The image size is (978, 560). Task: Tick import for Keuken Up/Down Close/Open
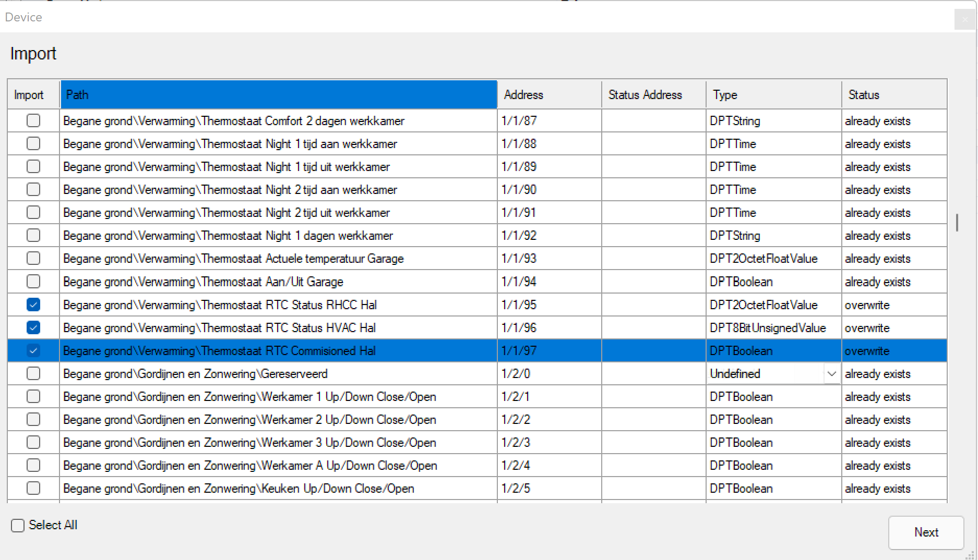[33, 488]
